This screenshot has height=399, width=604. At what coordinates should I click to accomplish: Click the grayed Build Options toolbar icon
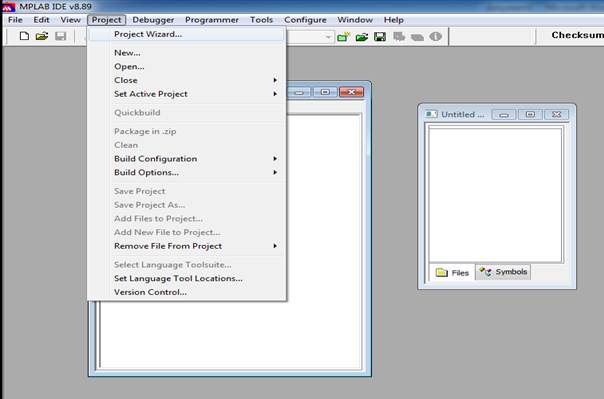(x=399, y=37)
